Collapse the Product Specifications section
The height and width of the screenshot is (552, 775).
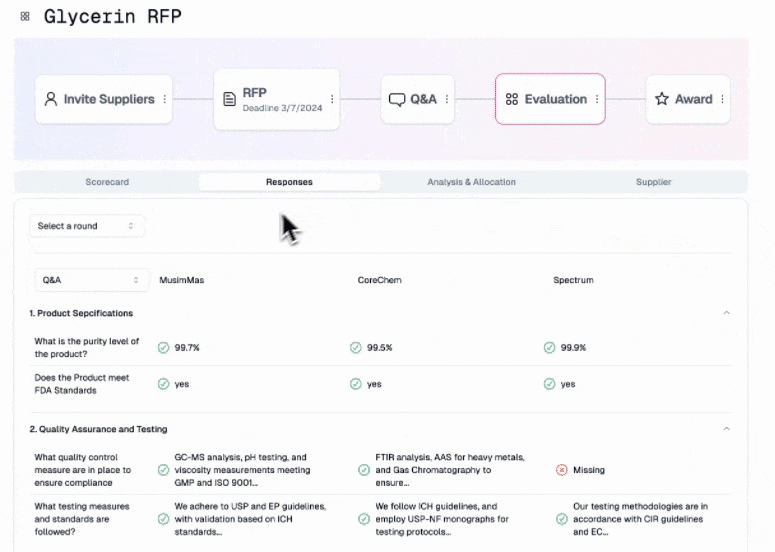(x=726, y=313)
